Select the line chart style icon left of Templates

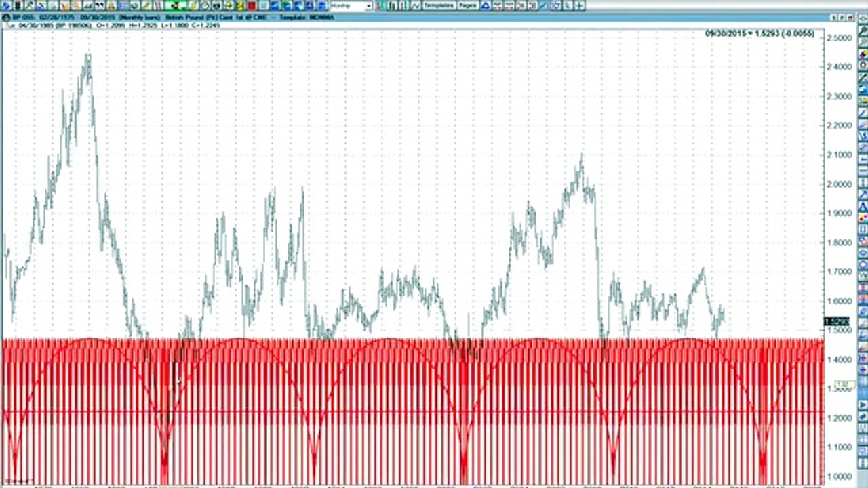pyautogui.click(x=416, y=5)
